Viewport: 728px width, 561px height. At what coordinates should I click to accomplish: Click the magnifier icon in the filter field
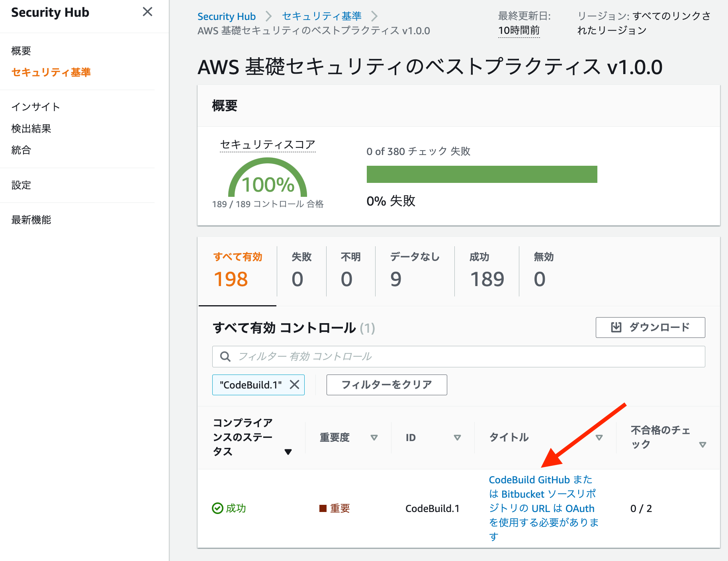point(226,357)
